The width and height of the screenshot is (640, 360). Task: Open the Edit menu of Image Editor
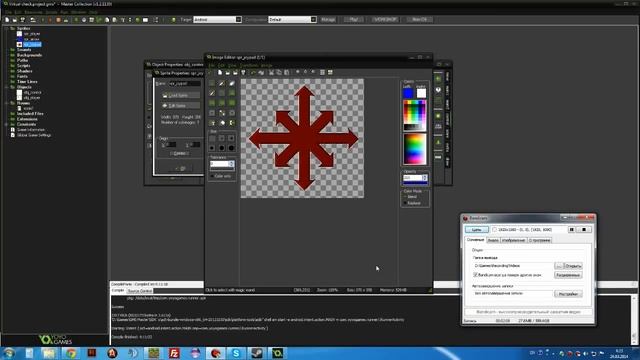click(x=221, y=65)
